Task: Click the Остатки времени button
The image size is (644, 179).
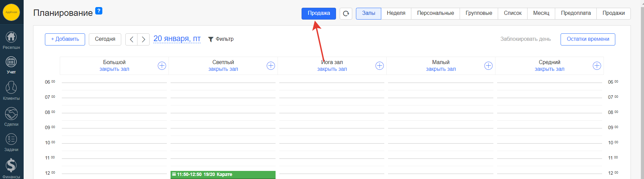Action: coord(588,39)
